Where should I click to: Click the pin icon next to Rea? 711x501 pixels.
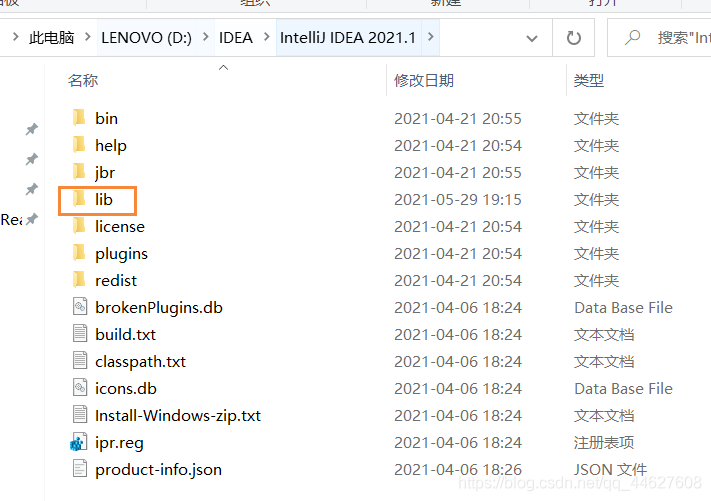31,219
